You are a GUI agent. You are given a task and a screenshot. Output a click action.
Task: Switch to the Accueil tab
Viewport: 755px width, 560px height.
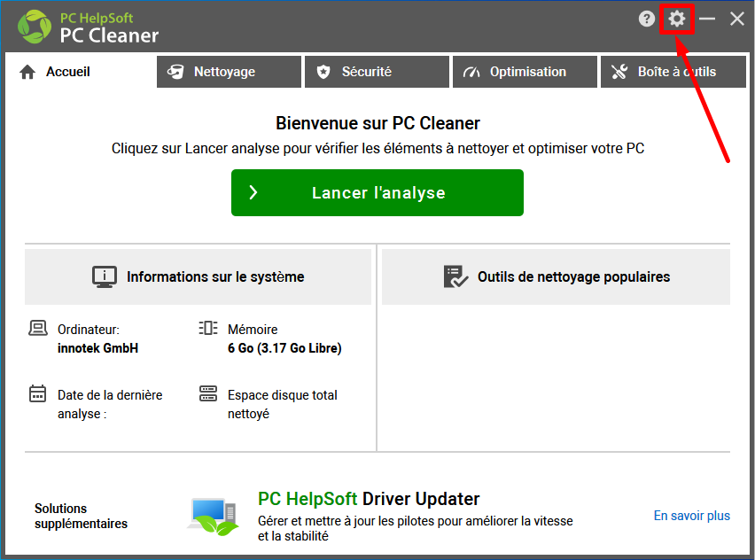tap(80, 72)
